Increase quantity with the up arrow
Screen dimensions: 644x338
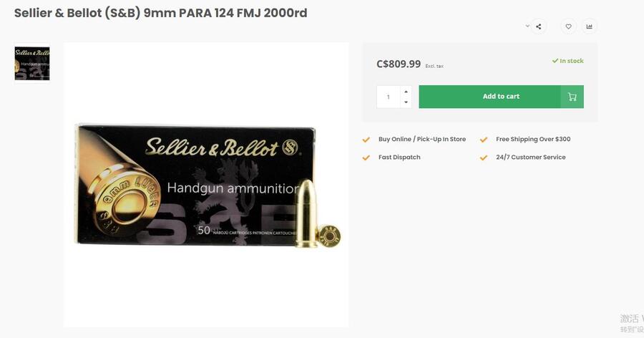coord(406,91)
